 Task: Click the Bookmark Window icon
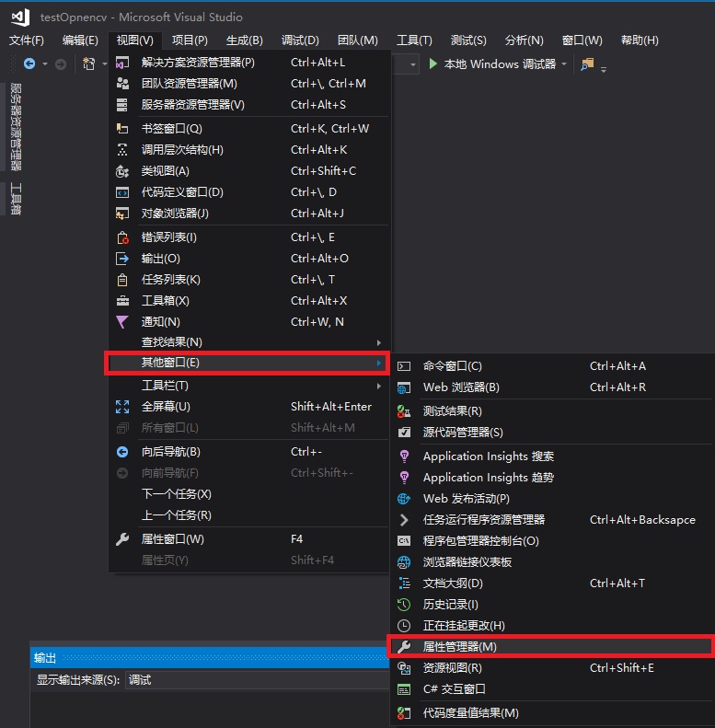click(122, 129)
